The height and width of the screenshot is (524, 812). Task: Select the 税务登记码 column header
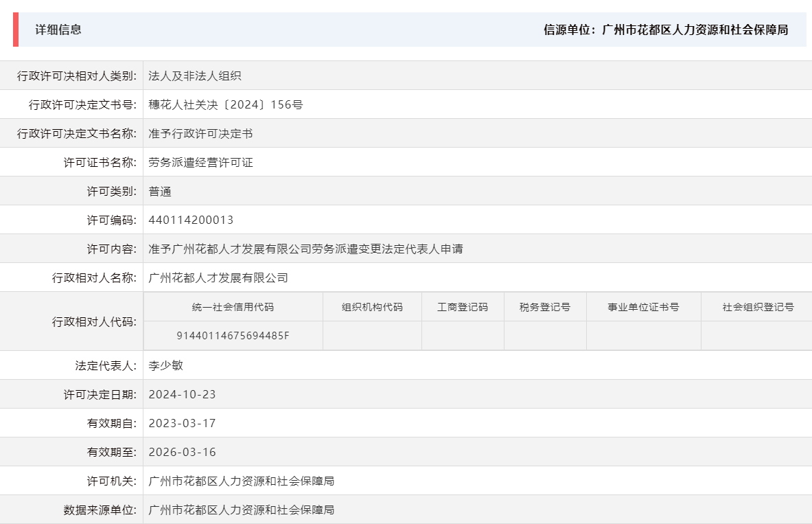545,307
